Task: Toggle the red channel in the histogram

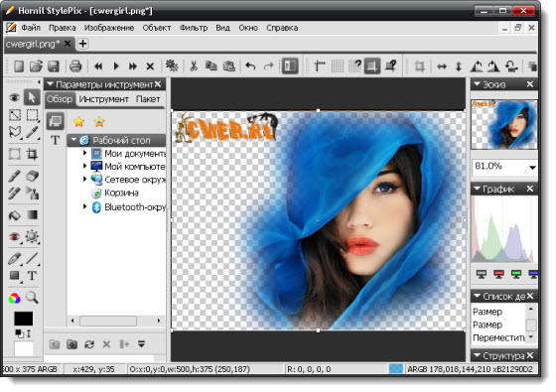Action: pyautogui.click(x=498, y=274)
